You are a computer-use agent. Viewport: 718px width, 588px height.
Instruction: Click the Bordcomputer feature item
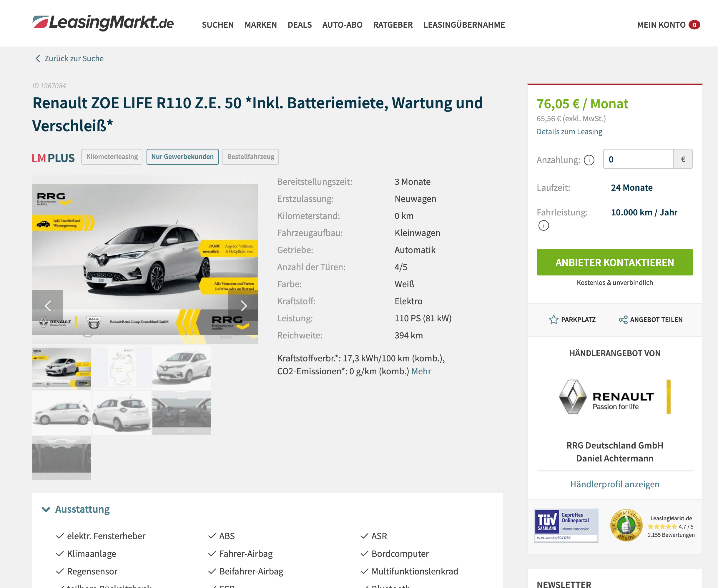[x=395, y=554]
